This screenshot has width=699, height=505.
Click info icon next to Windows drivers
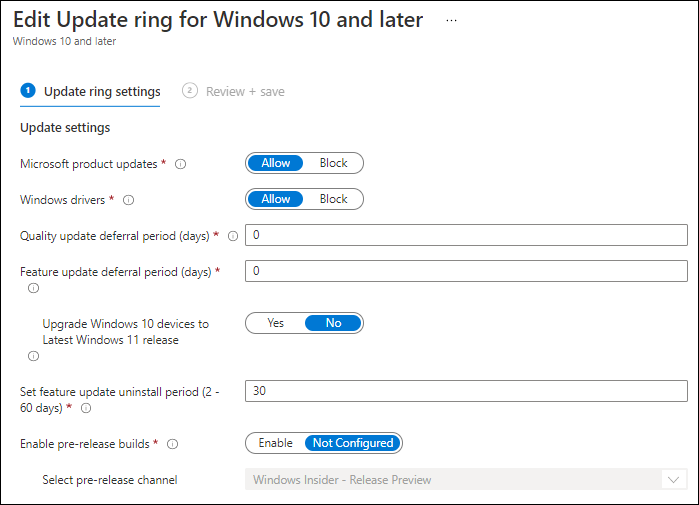pos(128,200)
